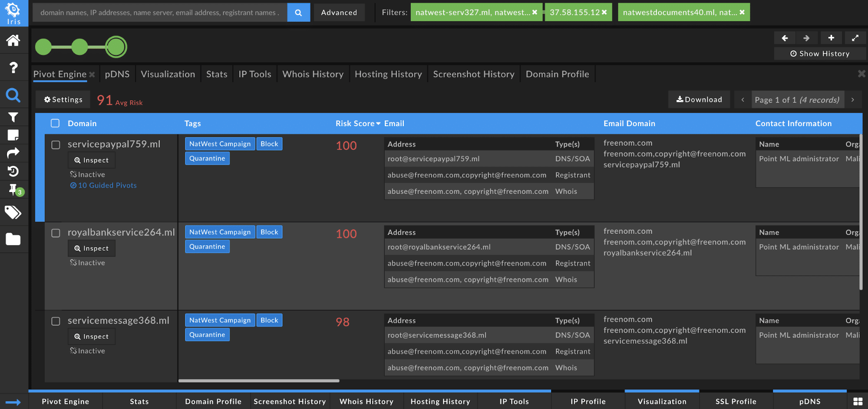Viewport: 868px width, 409px height.
Task: Close the panel with the far-right x
Action: 861,74
